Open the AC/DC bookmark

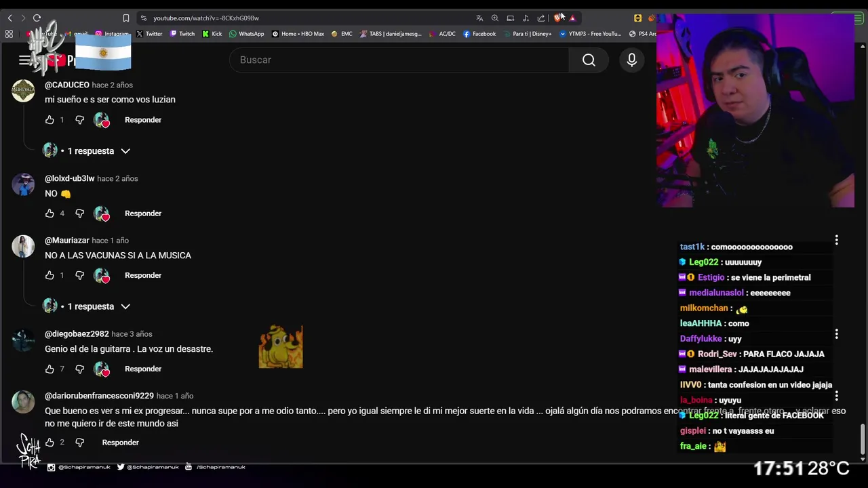442,34
